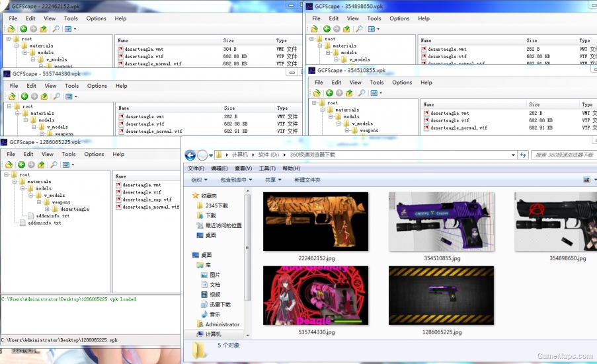Open Options menu in 535744330.vpk window
This screenshot has height=364, width=597.
coord(97,86)
